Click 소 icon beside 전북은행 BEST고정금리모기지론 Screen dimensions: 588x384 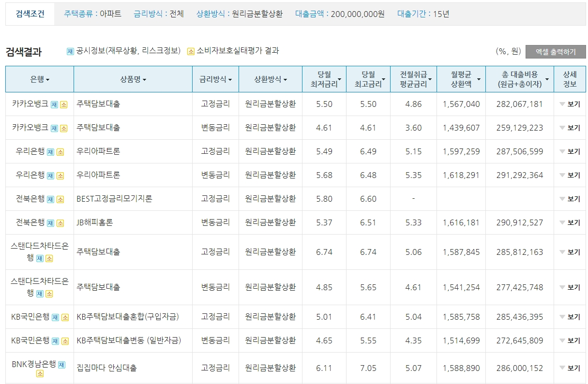(60, 199)
